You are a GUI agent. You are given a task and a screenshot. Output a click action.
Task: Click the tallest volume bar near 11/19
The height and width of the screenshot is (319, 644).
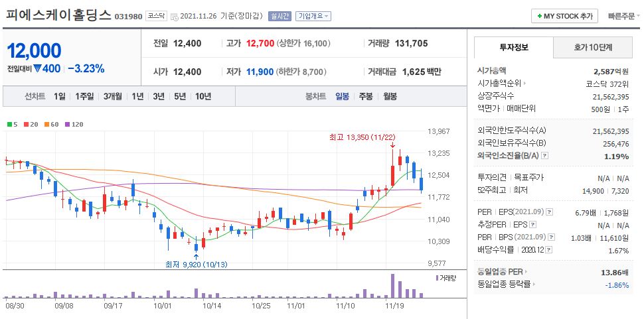[x=392, y=285]
